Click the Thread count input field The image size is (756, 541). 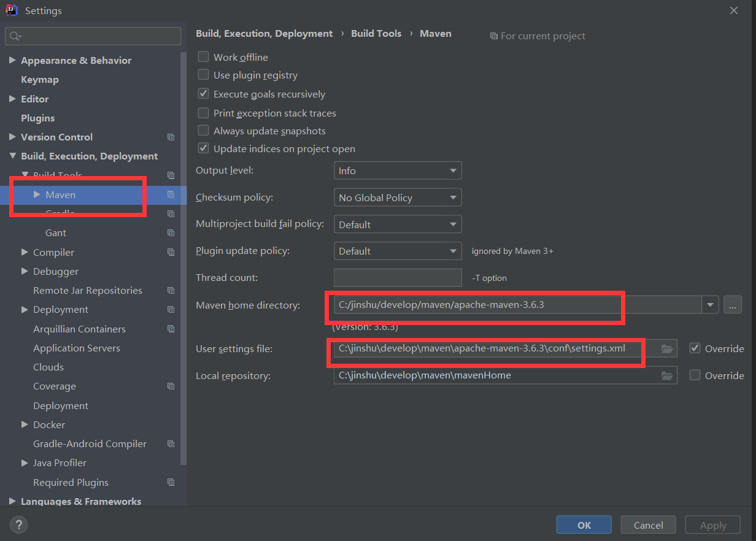398,278
